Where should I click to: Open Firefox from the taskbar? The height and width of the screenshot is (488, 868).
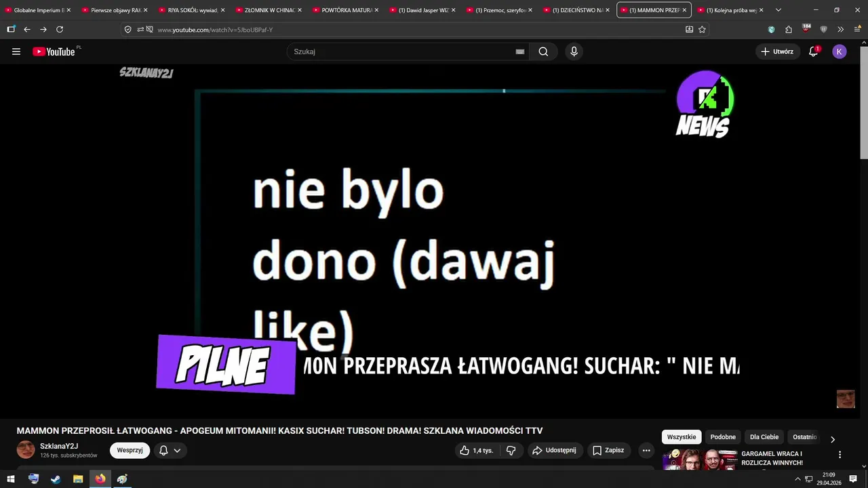(x=100, y=479)
